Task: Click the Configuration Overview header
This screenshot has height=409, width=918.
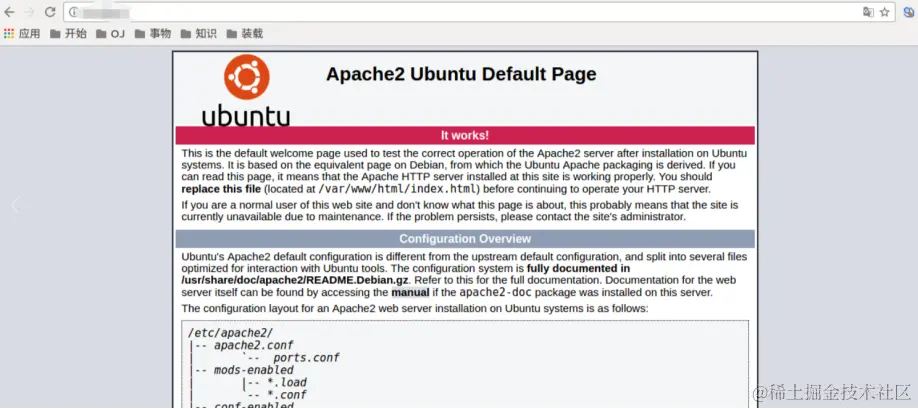Action: pyautogui.click(x=465, y=239)
